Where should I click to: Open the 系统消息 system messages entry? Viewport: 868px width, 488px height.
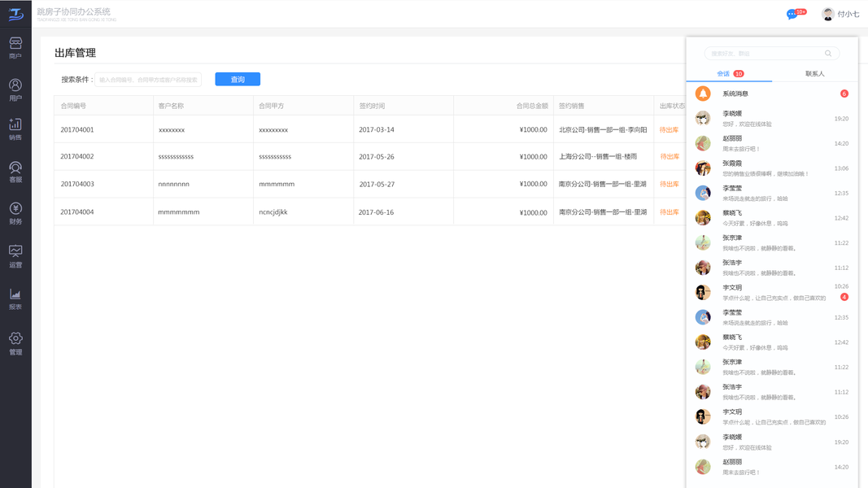coord(772,94)
